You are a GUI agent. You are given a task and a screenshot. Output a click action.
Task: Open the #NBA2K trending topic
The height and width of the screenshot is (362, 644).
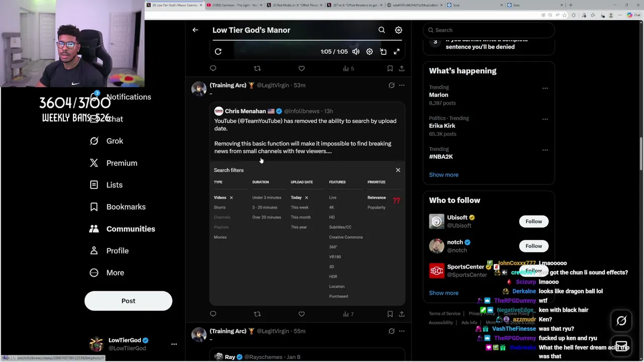pos(441,157)
